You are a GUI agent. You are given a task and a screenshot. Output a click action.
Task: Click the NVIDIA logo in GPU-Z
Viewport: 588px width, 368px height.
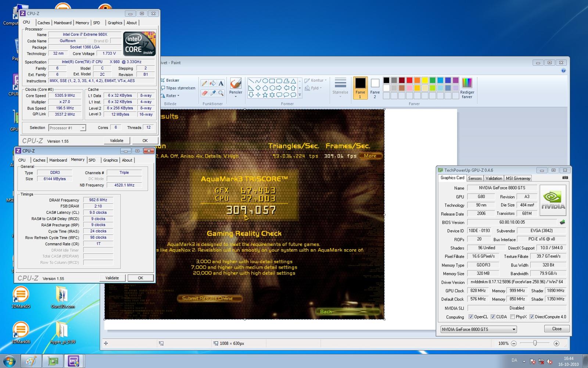553,200
